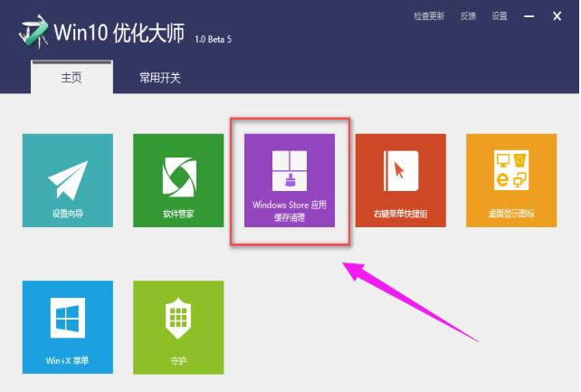
Task: Select the 桌面显示图标 orange tile
Action: (x=510, y=179)
